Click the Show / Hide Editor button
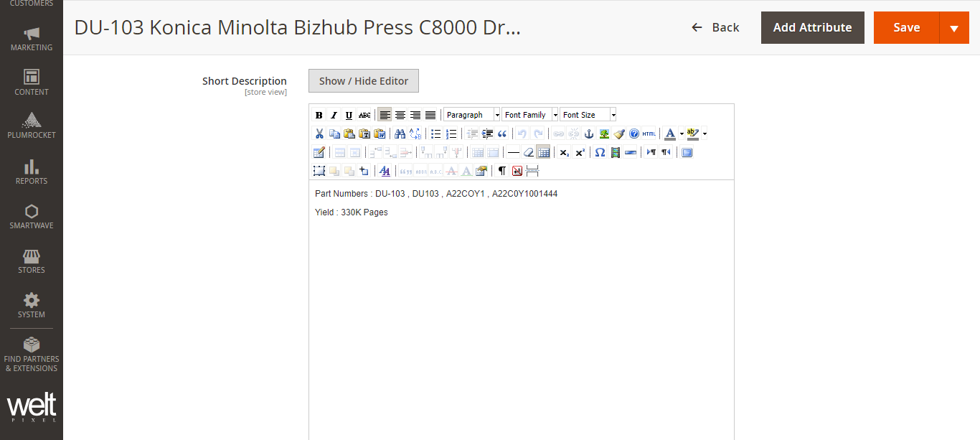Viewport: 980px width, 440px height. tap(364, 81)
